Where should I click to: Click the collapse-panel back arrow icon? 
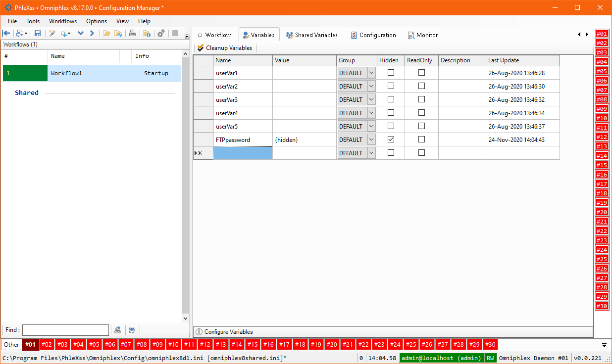pos(6,34)
